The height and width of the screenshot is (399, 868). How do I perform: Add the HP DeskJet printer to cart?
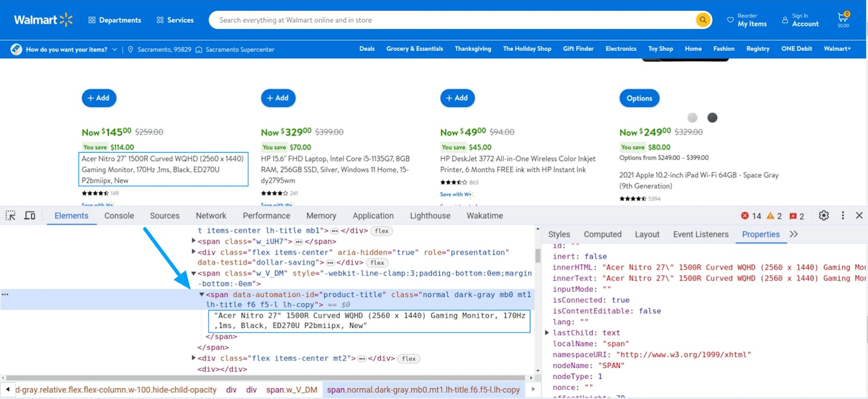pos(457,98)
